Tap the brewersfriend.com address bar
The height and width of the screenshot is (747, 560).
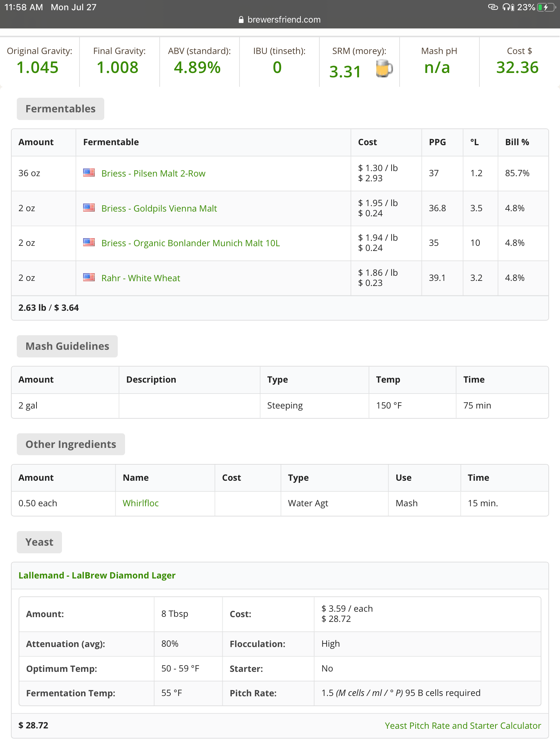[280, 20]
